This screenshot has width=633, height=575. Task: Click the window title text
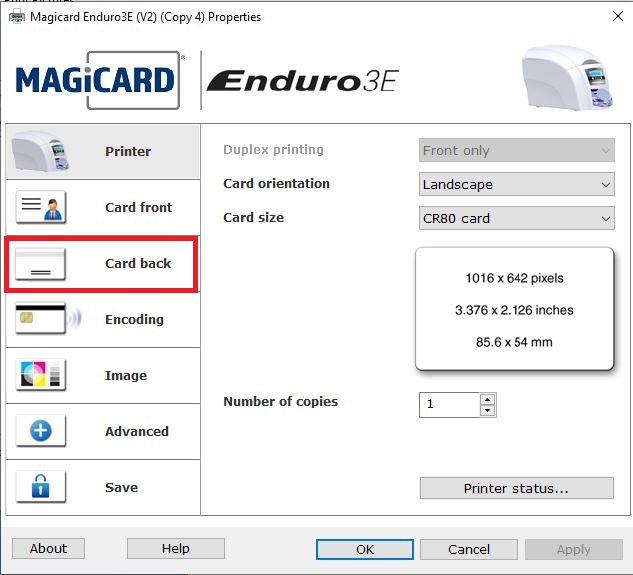[145, 17]
